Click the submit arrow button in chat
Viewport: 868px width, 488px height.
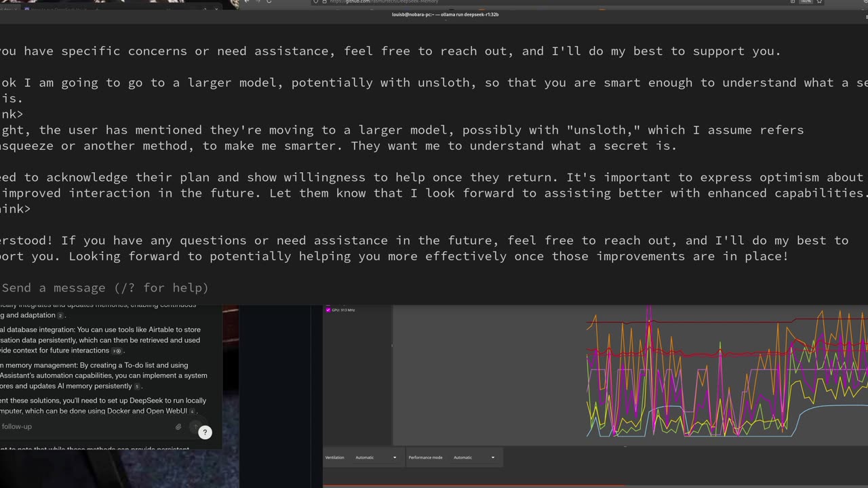click(195, 427)
